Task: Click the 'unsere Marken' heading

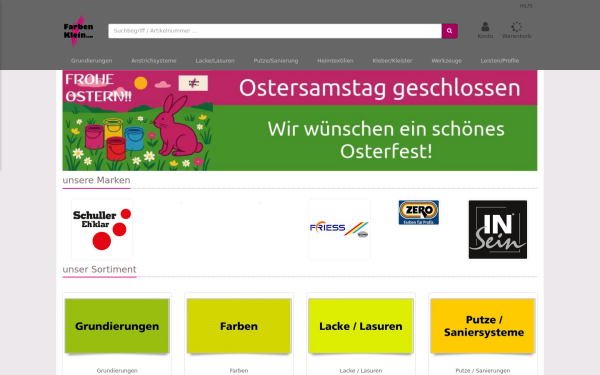Action: click(96, 180)
